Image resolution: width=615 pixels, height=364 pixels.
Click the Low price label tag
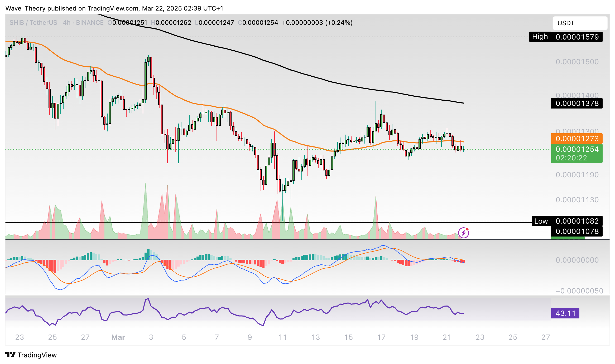click(541, 221)
